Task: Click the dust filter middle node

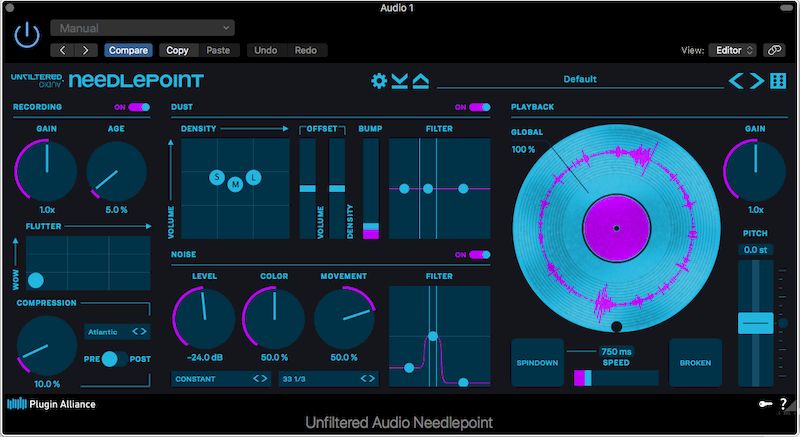Action: 428,189
